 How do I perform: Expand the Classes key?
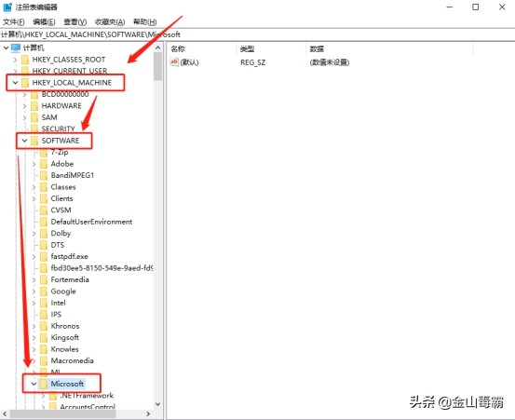pos(34,187)
